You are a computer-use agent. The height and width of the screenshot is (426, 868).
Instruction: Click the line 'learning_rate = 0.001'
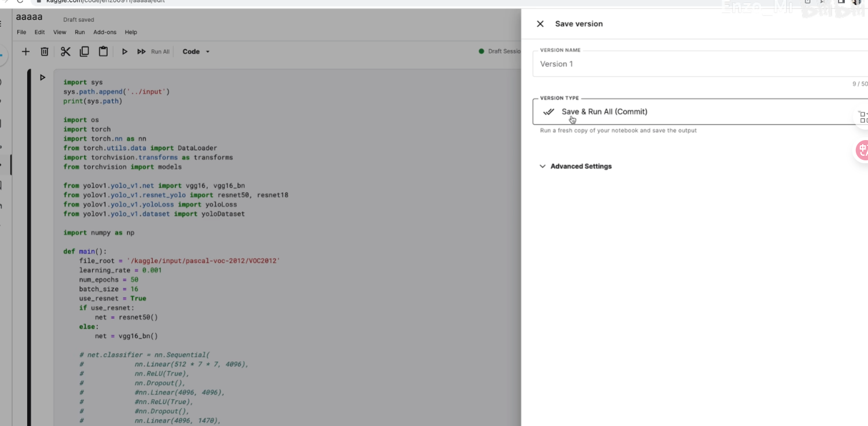point(120,270)
